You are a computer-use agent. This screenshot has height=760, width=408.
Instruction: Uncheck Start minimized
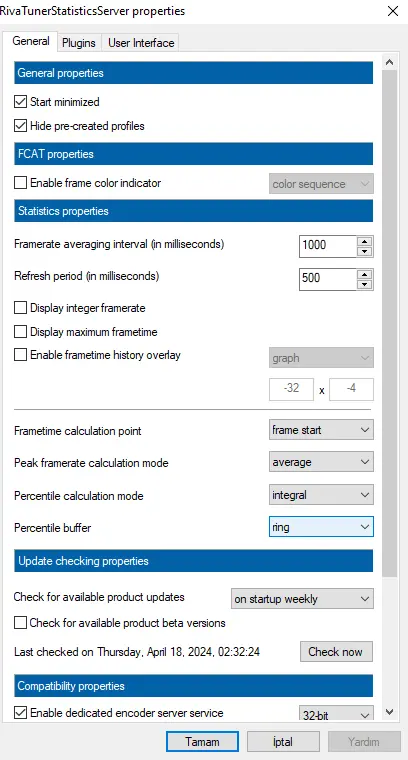click(x=20, y=102)
